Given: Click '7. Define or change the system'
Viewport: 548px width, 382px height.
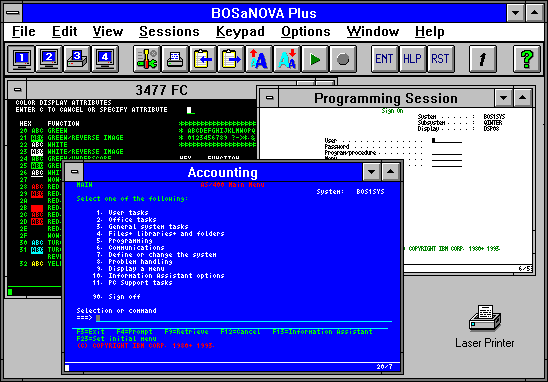Looking at the screenshot, I should [x=156, y=254].
